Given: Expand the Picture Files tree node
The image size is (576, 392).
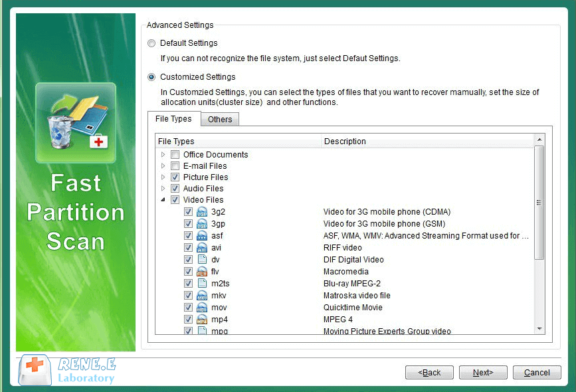Looking at the screenshot, I should [x=163, y=177].
